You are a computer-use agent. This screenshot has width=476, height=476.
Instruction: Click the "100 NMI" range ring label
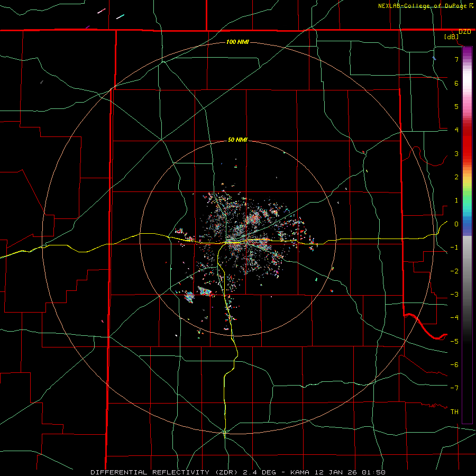click(x=237, y=42)
